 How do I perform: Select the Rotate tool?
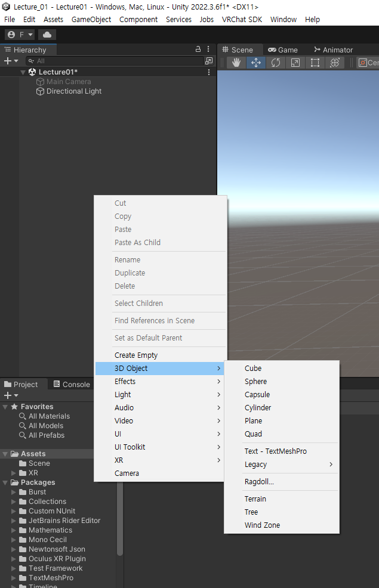click(x=276, y=63)
